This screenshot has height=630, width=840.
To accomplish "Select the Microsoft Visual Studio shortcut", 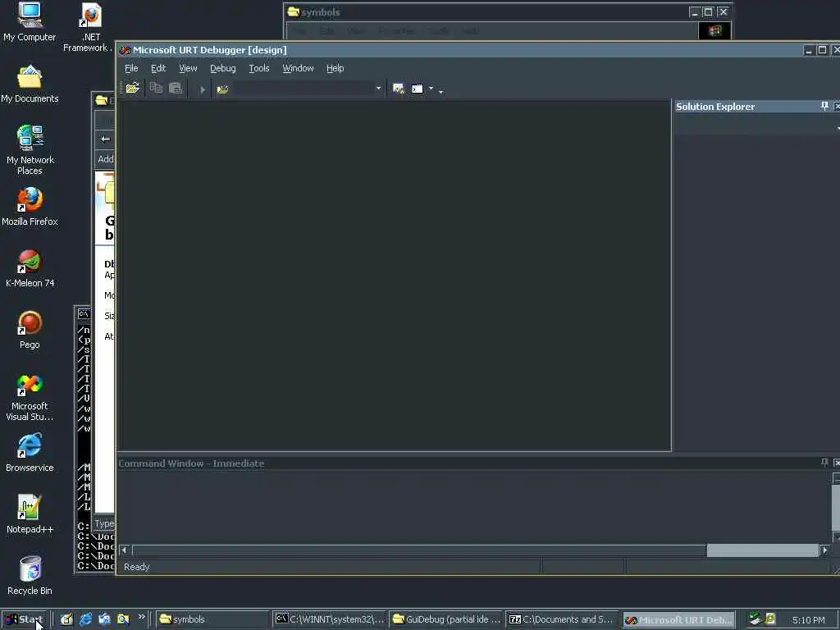I will pos(30,398).
